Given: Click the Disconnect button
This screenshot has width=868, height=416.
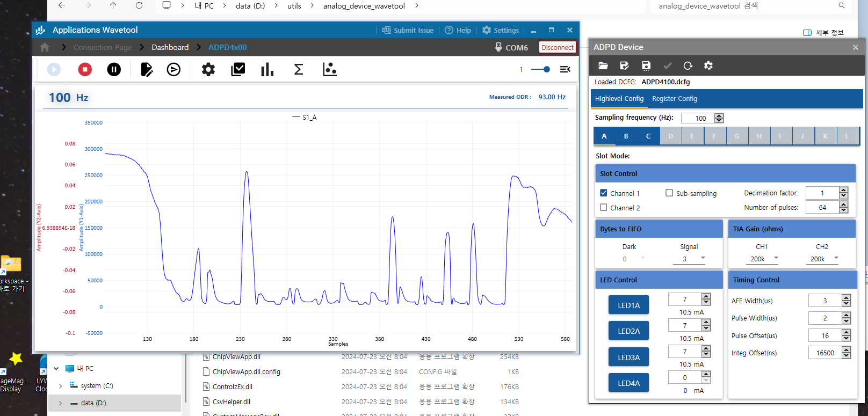Looking at the screenshot, I should pyautogui.click(x=558, y=47).
